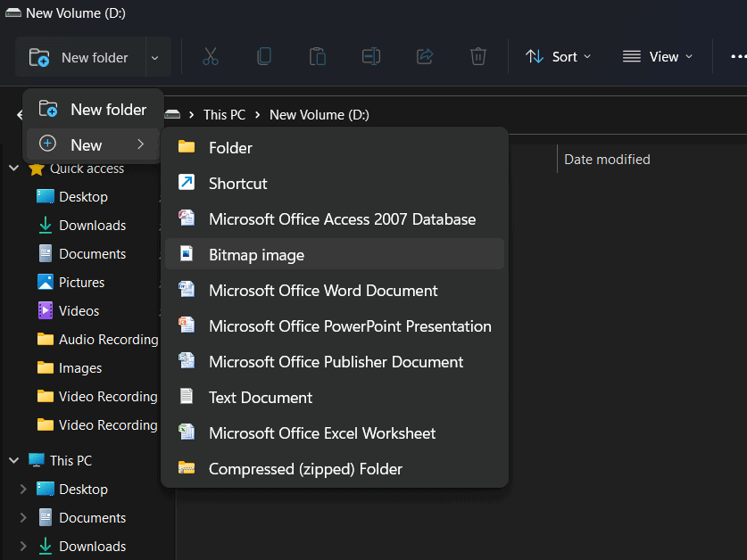Viewport: 747px width, 560px height.
Task: Open the Sort dropdown
Action: pos(559,56)
